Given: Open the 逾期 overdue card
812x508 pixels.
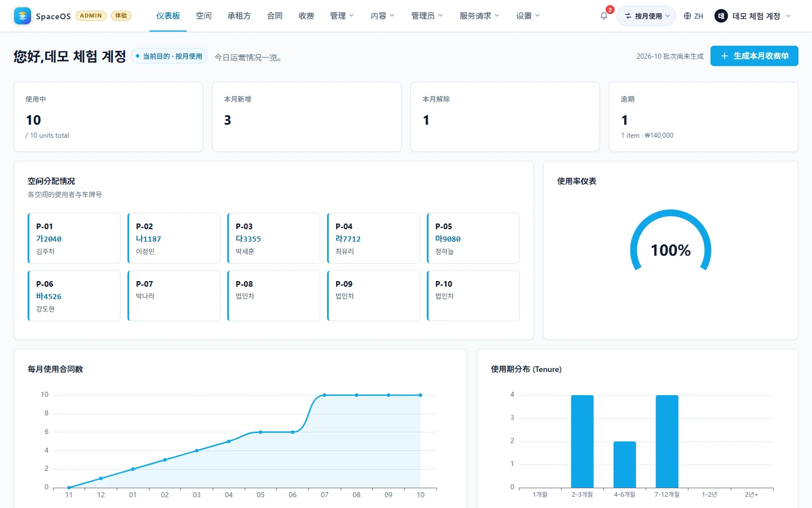Looking at the screenshot, I should (x=703, y=117).
